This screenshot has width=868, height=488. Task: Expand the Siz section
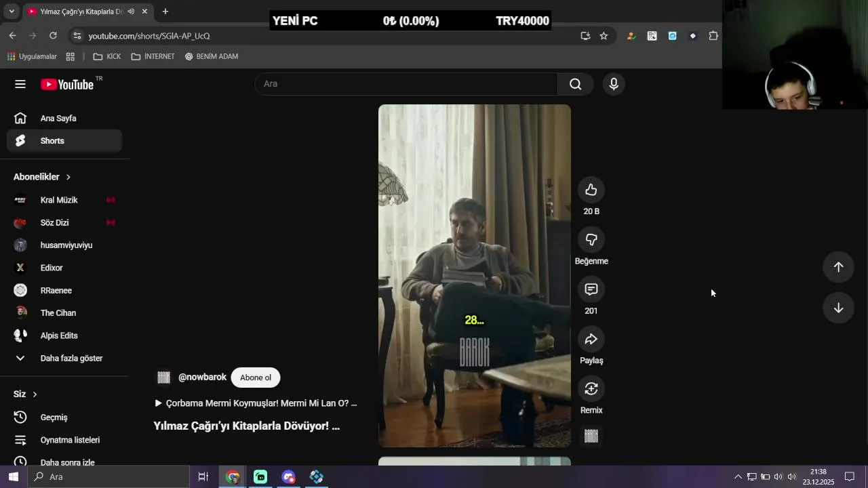25,394
